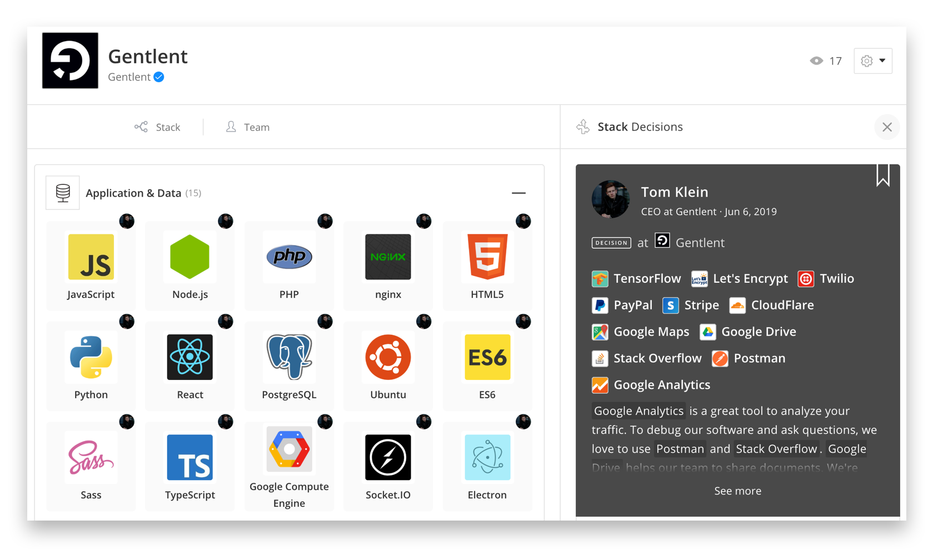This screenshot has height=560, width=938.
Task: Open the Postman tag in tool list
Action: (x=749, y=358)
